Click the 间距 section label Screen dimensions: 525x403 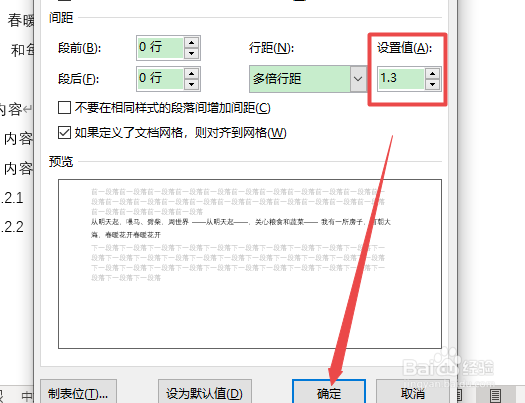pos(61,18)
